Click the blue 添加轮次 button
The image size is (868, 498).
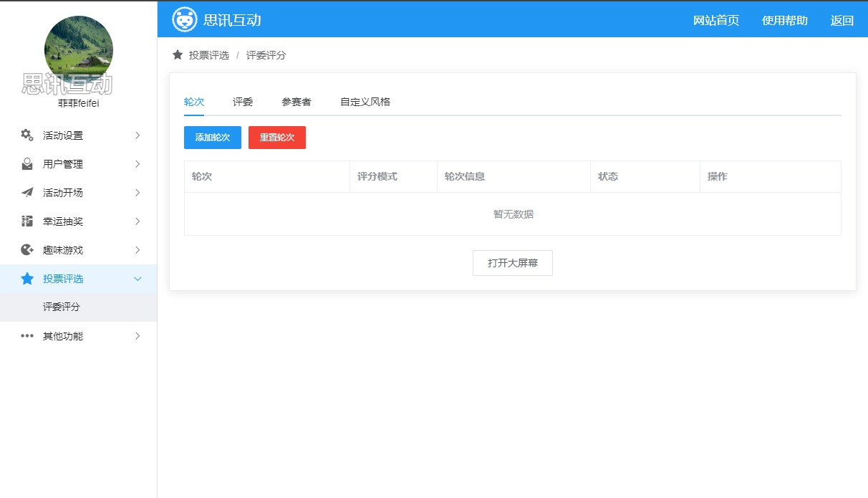click(213, 138)
